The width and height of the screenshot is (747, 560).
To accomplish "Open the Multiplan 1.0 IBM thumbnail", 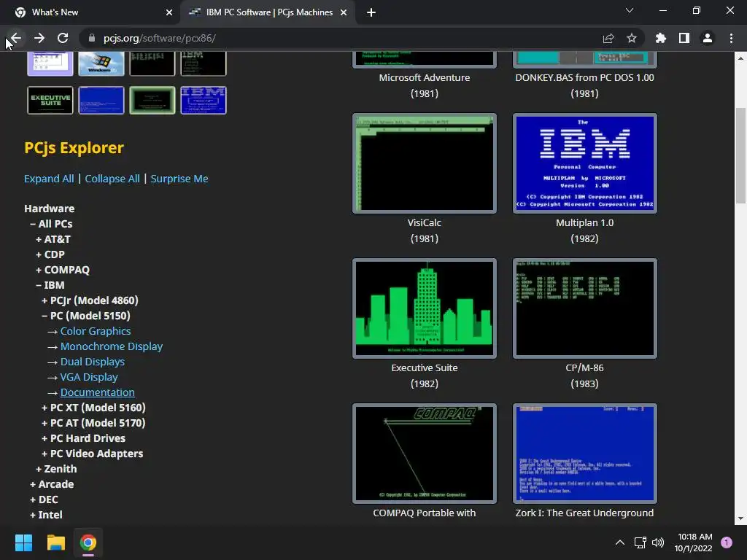I will [584, 163].
